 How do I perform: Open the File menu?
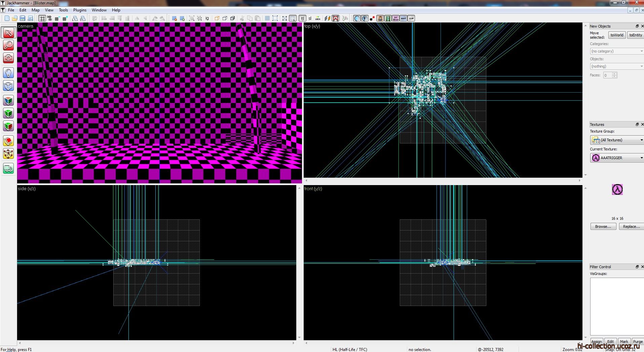(x=11, y=10)
